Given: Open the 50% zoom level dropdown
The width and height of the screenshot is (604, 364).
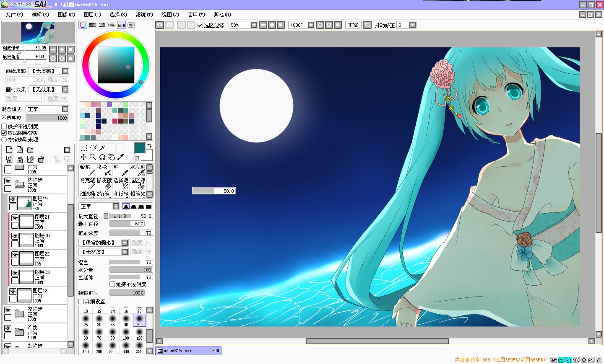Looking at the screenshot, I should coord(254,25).
